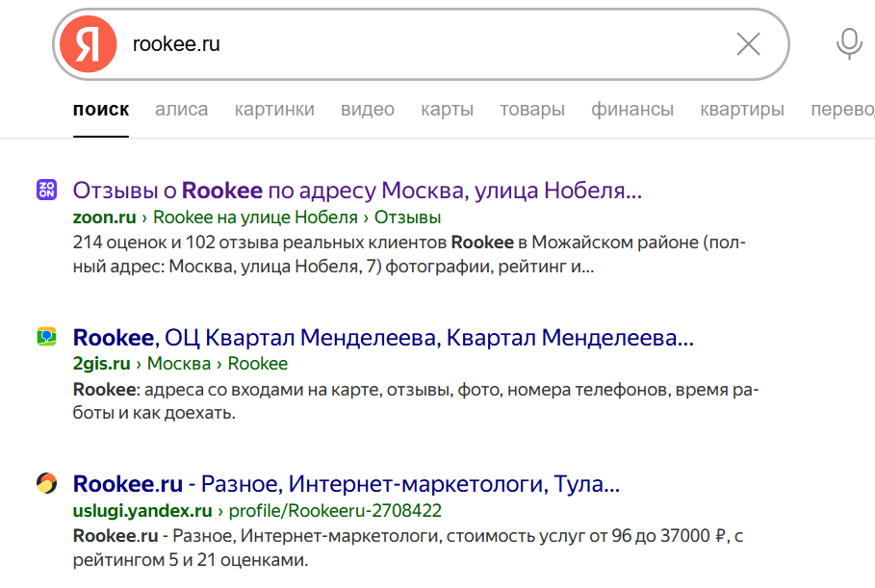The image size is (875, 588).
Task: Click the 2gis.ru domain link
Action: click(x=101, y=364)
